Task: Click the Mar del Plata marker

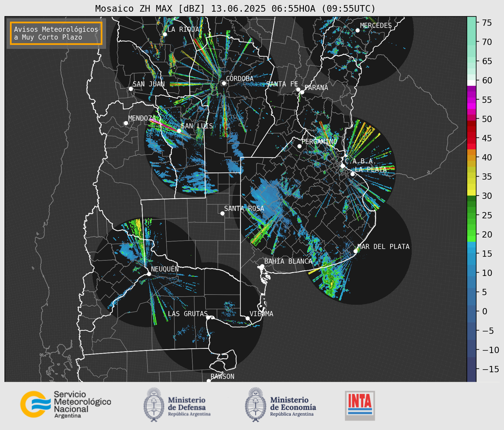Action: coord(356,251)
